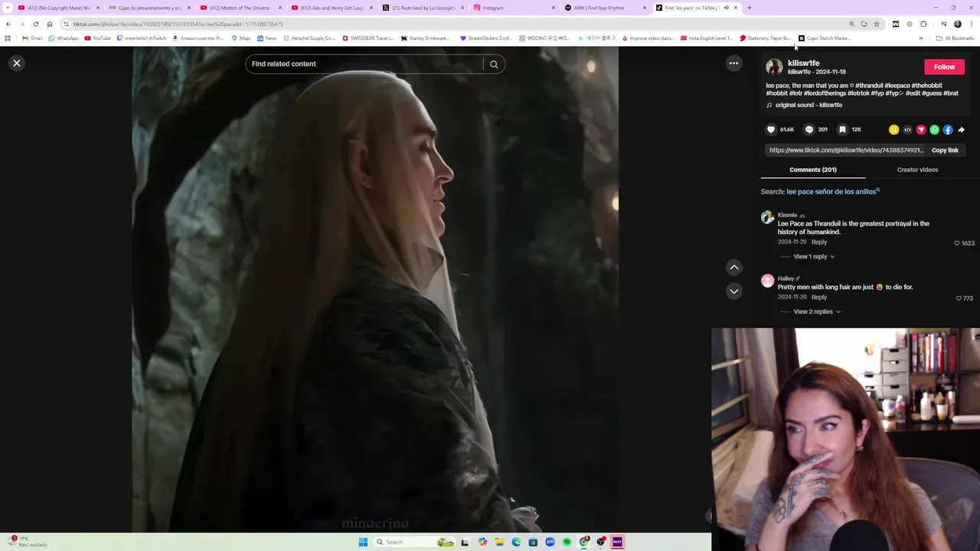The width and height of the screenshot is (980, 551).
Task: Bookmark the video with favorites icon
Action: tap(842, 129)
